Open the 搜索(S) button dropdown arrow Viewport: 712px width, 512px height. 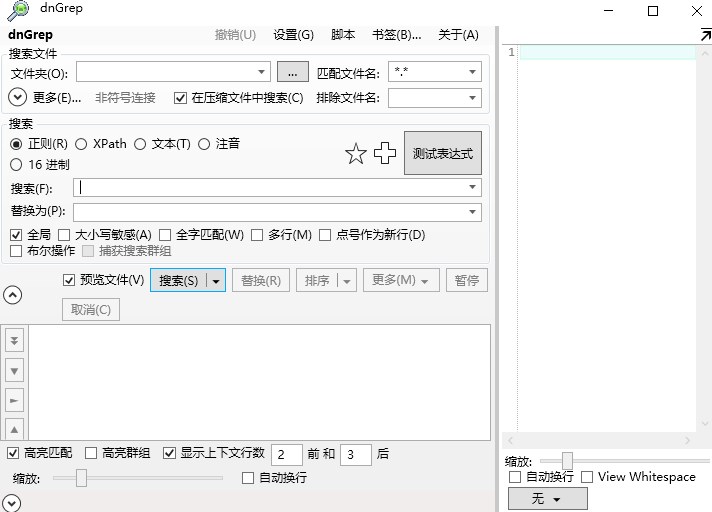click(215, 281)
